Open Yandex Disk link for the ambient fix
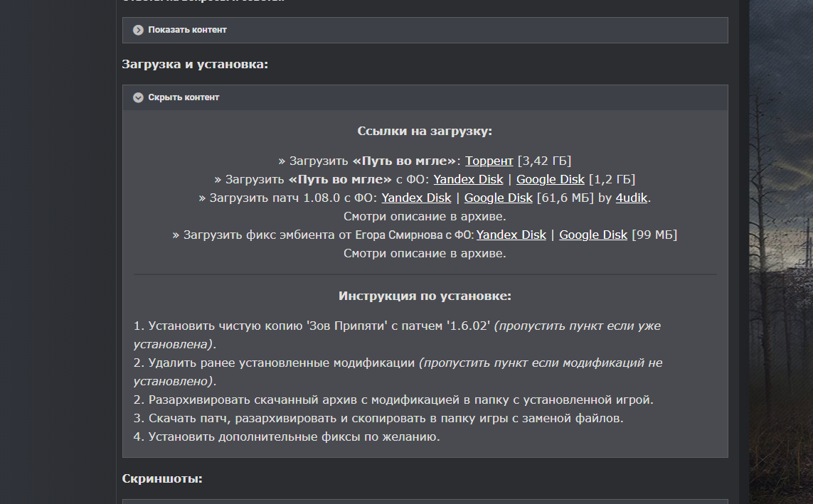813x504 pixels. tap(511, 235)
